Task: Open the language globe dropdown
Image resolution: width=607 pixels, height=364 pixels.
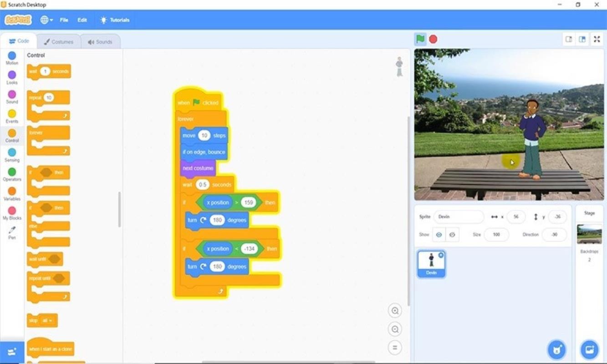Action: 46,20
